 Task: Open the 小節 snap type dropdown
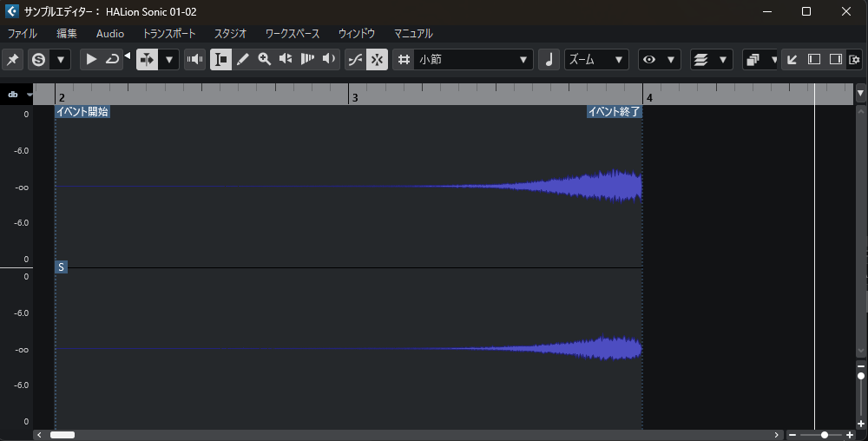click(x=473, y=59)
